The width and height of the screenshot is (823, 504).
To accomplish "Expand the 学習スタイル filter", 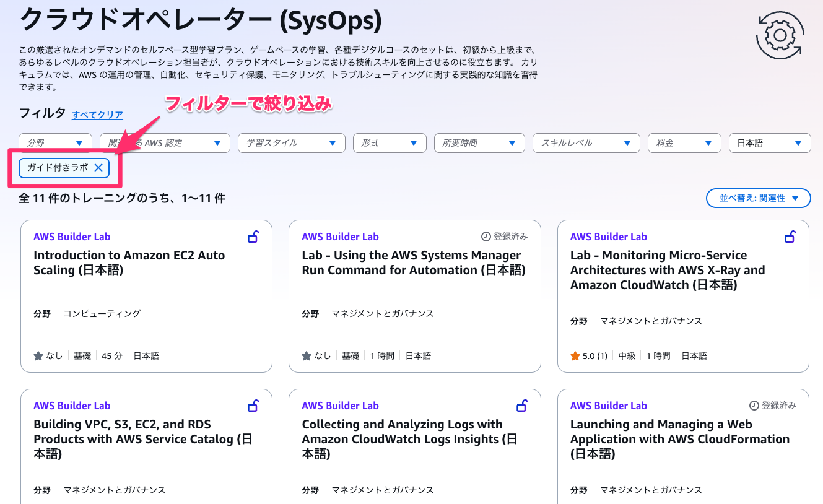I will (291, 143).
